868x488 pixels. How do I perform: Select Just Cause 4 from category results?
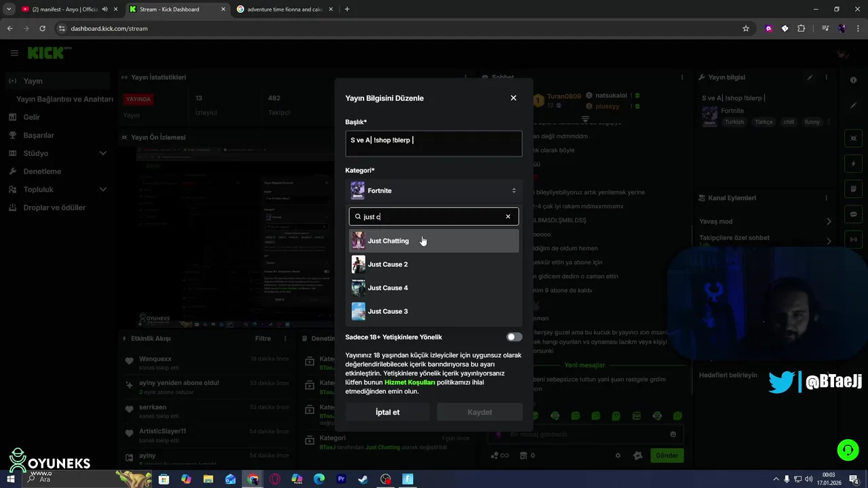(x=433, y=287)
